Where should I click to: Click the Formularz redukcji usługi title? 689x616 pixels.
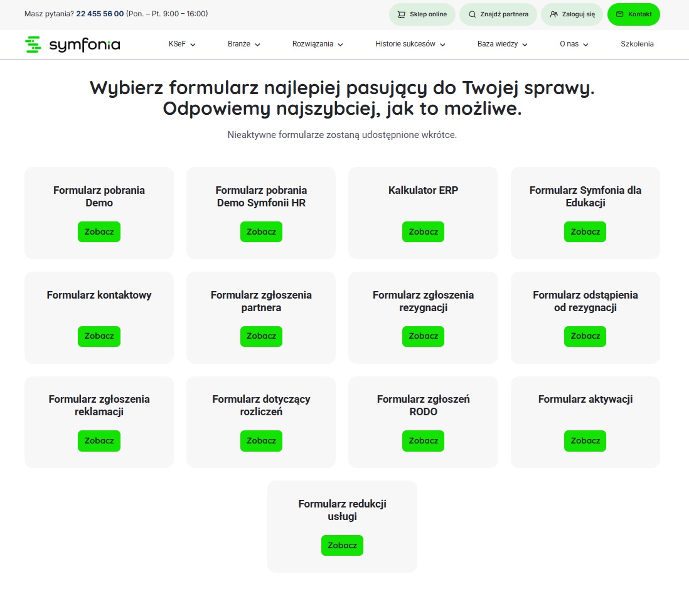(342, 509)
